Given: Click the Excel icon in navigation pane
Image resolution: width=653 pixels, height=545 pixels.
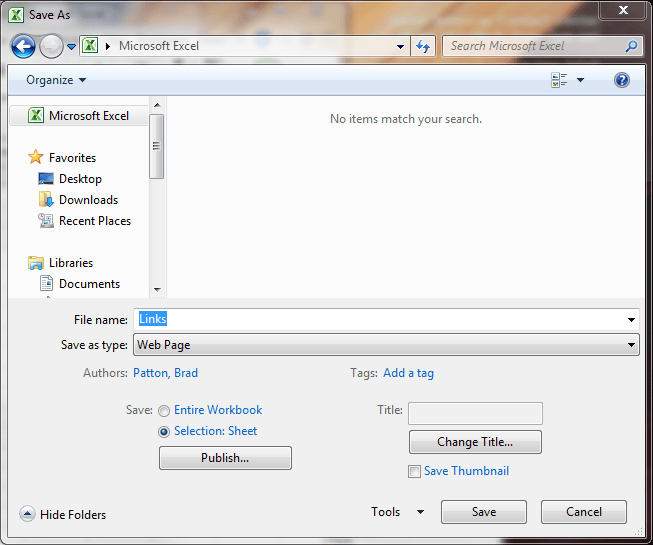Looking at the screenshot, I should 36,115.
